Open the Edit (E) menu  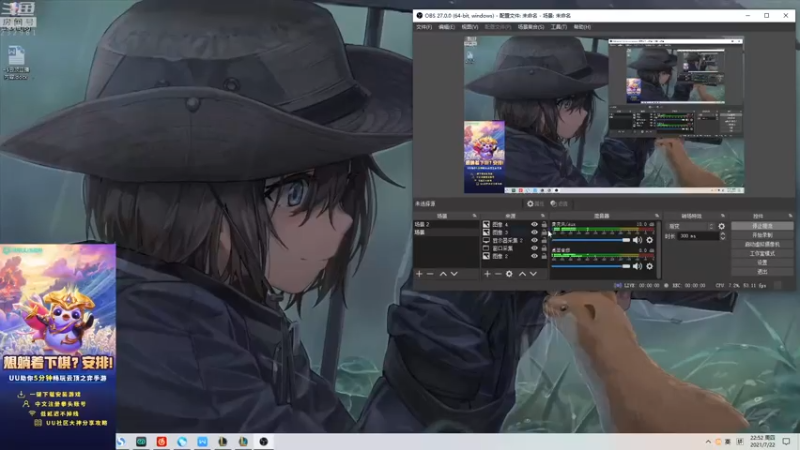[446, 27]
